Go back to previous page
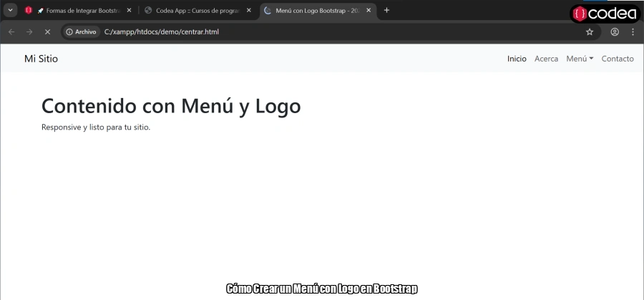Screen dimensions: 644x300 point(11,32)
